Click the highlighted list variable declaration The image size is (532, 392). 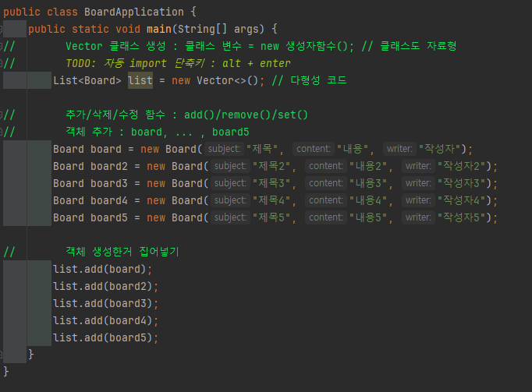140,80
